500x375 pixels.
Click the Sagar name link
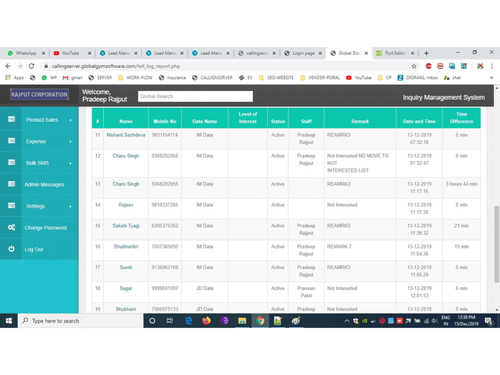(126, 288)
